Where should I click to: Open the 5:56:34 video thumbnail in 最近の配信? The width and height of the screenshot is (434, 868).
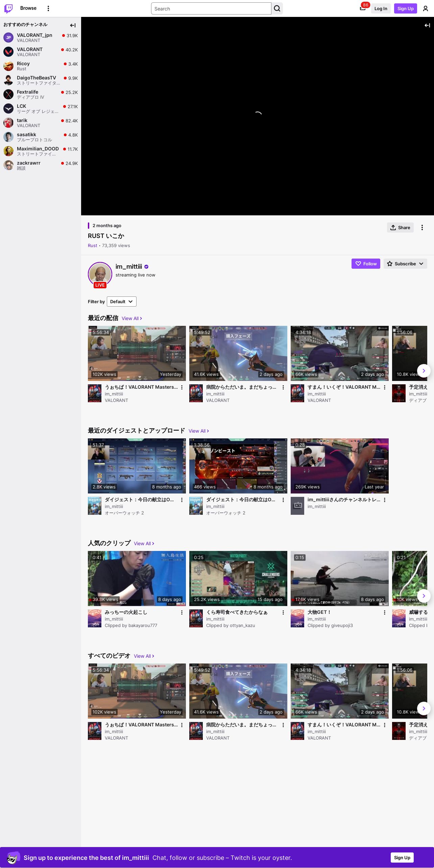click(x=137, y=353)
